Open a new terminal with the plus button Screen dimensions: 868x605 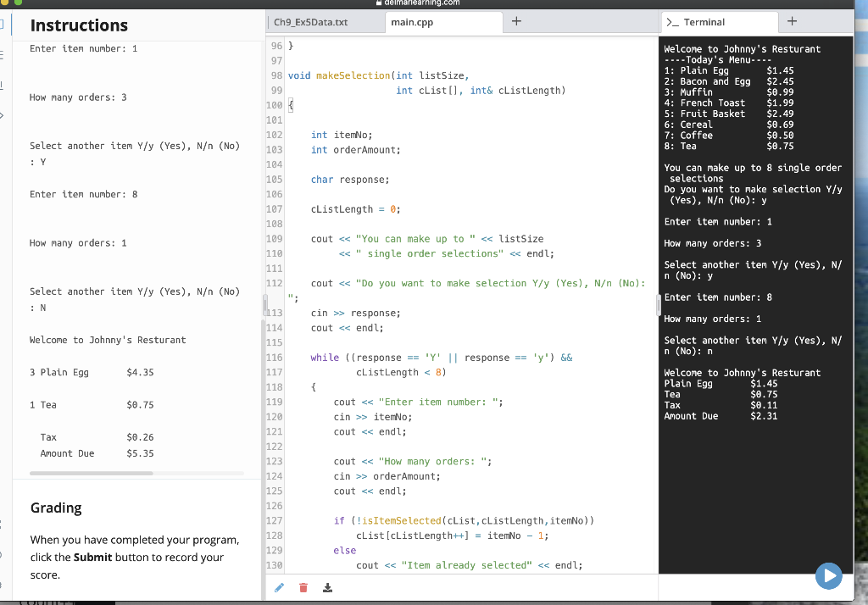coord(792,22)
